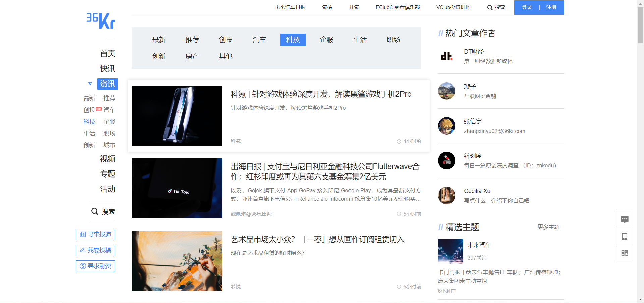The image size is (644, 303).
Task: Select the 最新 category tab
Action: [159, 40]
